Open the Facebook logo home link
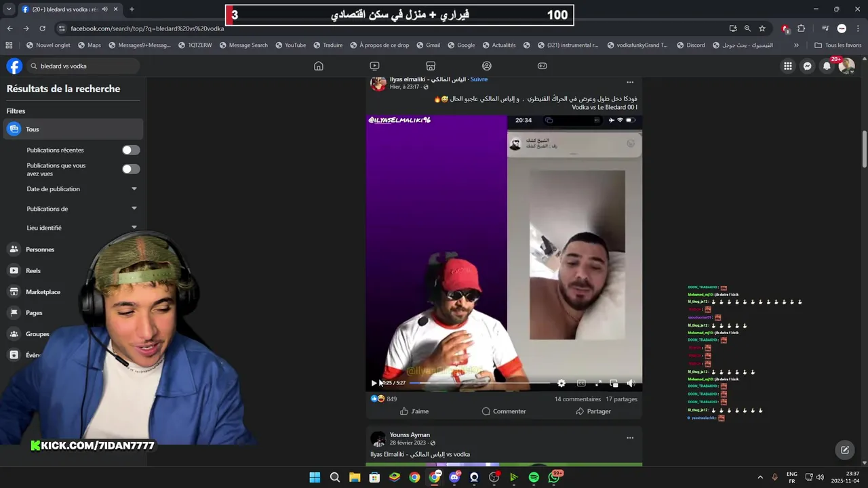 tap(14, 66)
